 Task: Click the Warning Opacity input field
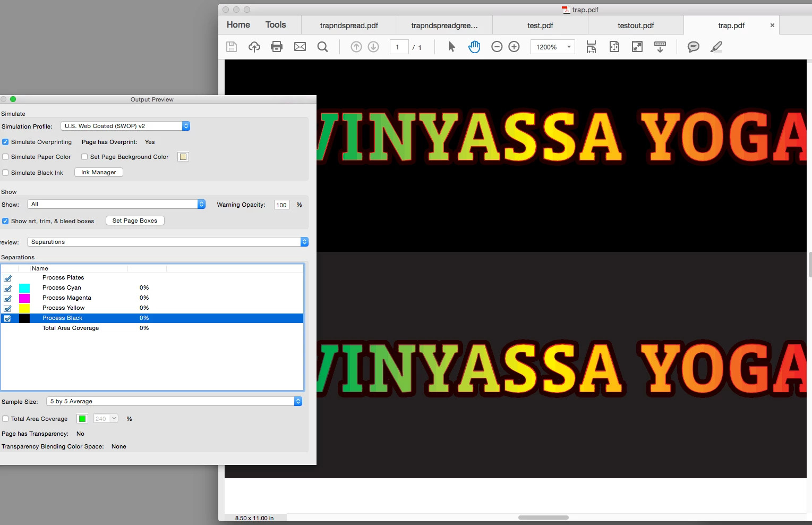click(x=281, y=205)
